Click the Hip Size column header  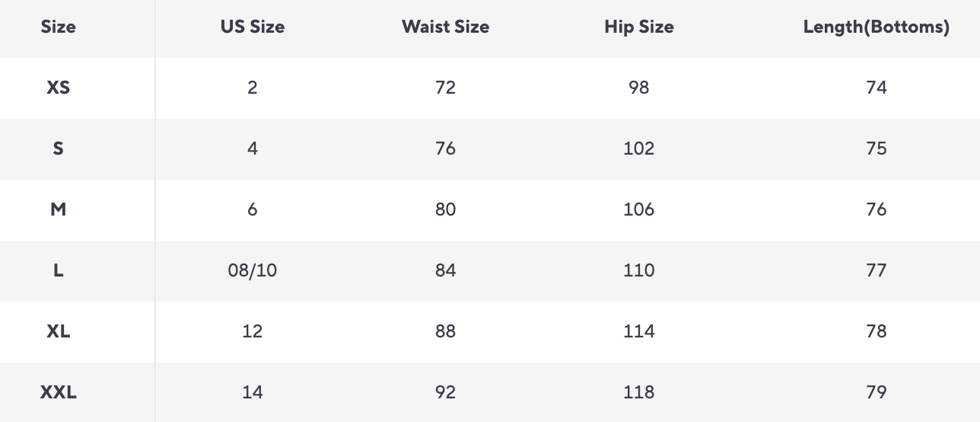click(639, 27)
